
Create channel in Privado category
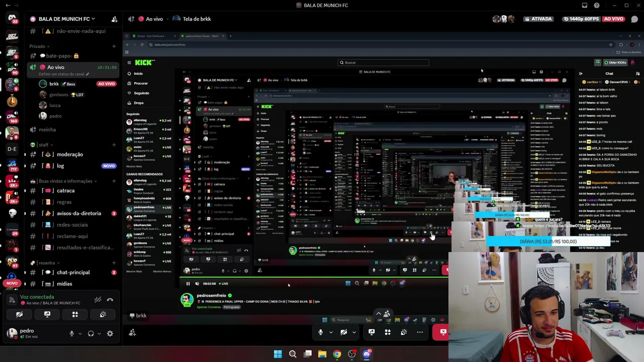click(x=114, y=46)
